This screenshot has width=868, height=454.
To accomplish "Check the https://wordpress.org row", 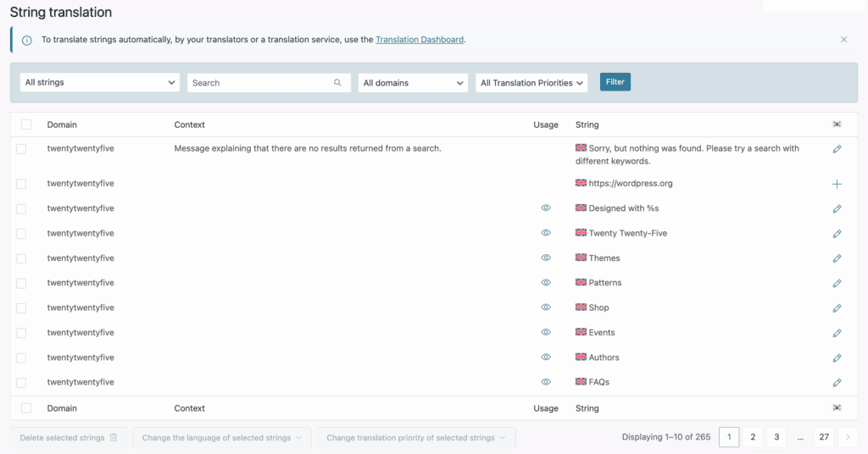I will [x=21, y=184].
